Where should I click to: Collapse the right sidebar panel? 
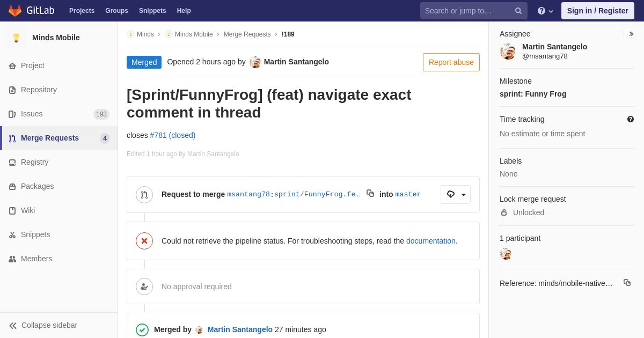(x=631, y=34)
